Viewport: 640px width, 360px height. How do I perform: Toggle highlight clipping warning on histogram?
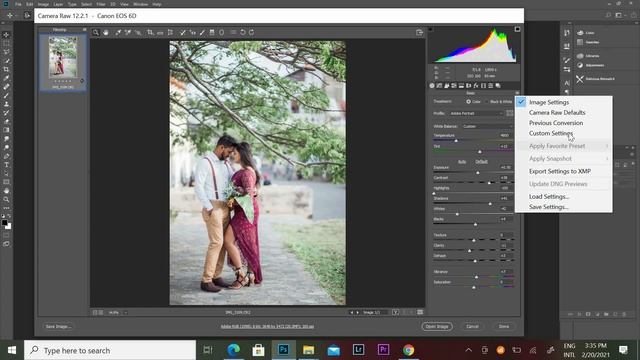click(x=517, y=29)
